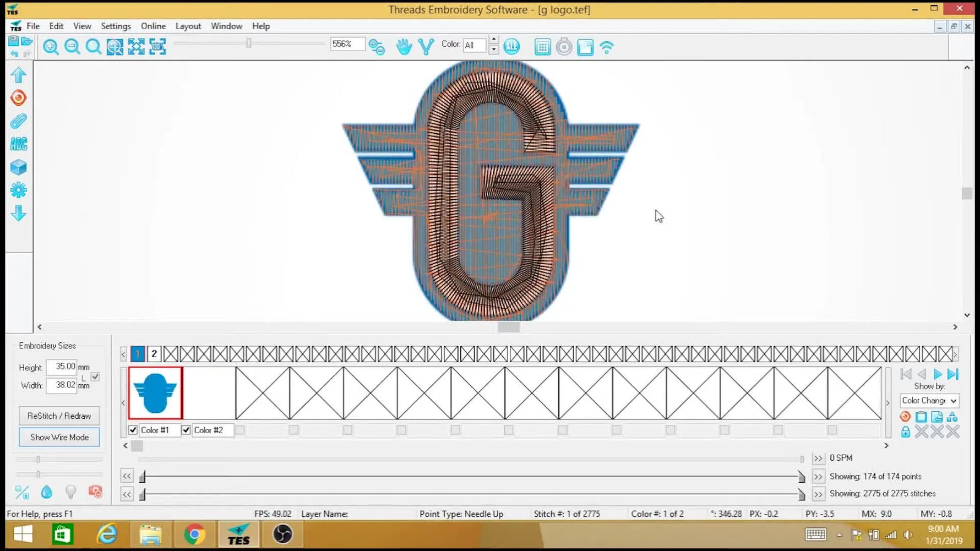This screenshot has width=980, height=551.
Task: Select color block number 2
Action: 154,354
